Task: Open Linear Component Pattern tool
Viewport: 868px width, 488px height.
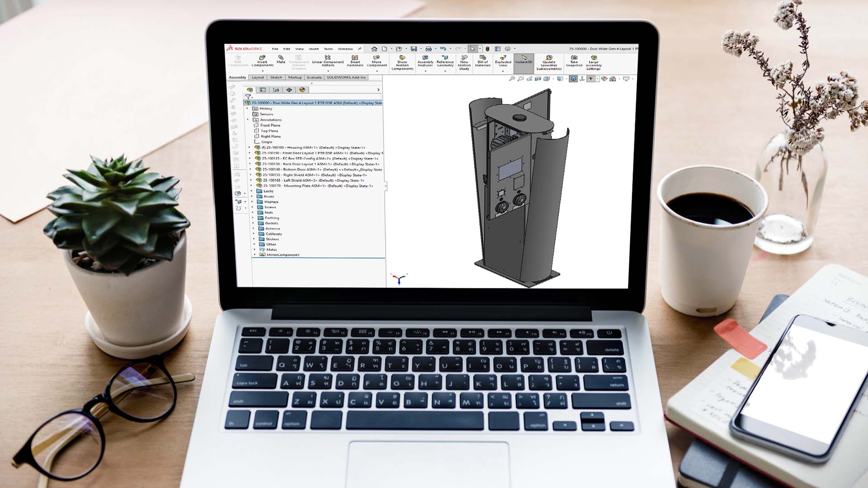Action: click(x=328, y=61)
